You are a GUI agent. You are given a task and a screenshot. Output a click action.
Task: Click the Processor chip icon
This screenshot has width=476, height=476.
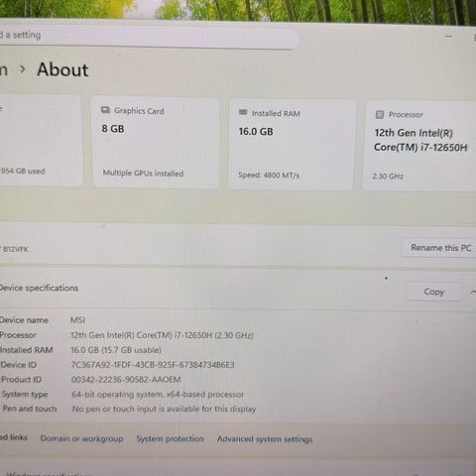(x=380, y=115)
